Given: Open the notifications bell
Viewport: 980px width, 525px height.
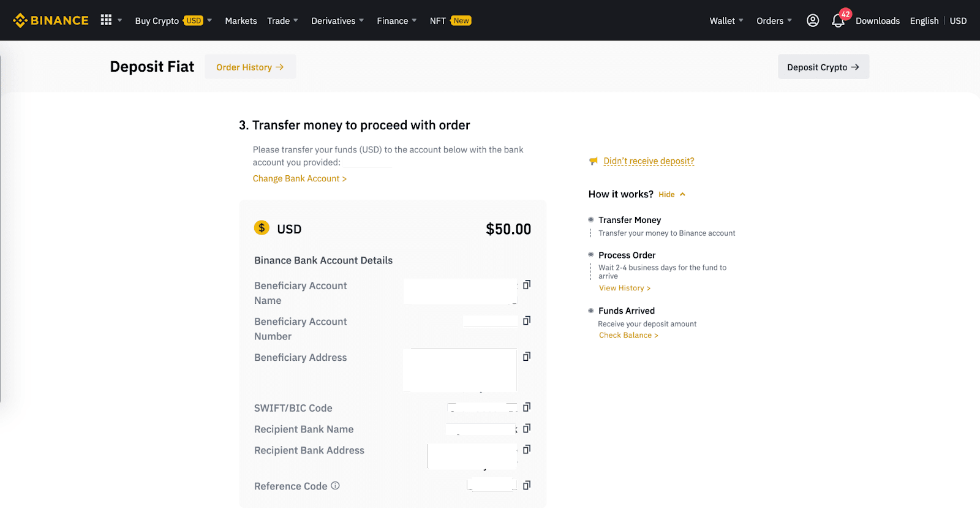Looking at the screenshot, I should (x=838, y=21).
